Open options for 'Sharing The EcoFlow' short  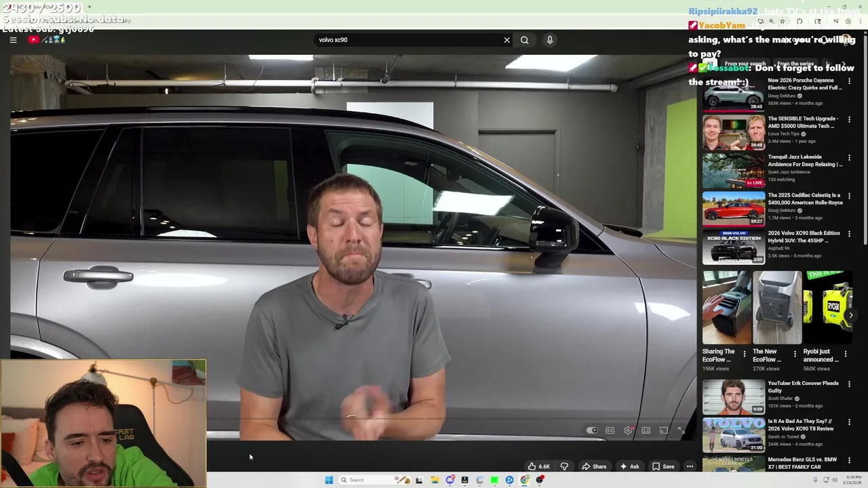[x=745, y=354]
